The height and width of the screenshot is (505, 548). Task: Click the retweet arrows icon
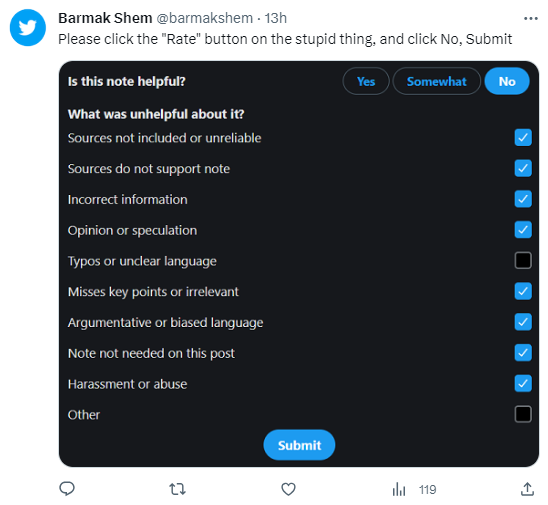point(178,489)
